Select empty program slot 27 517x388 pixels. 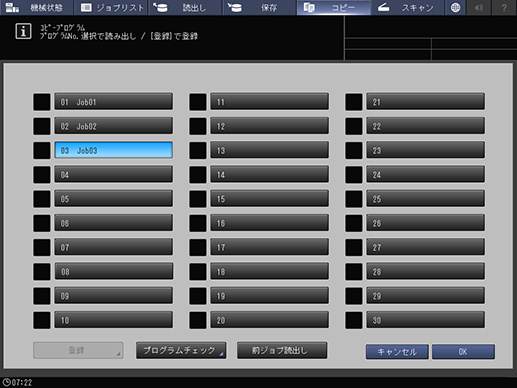pyautogui.click(x=425, y=247)
